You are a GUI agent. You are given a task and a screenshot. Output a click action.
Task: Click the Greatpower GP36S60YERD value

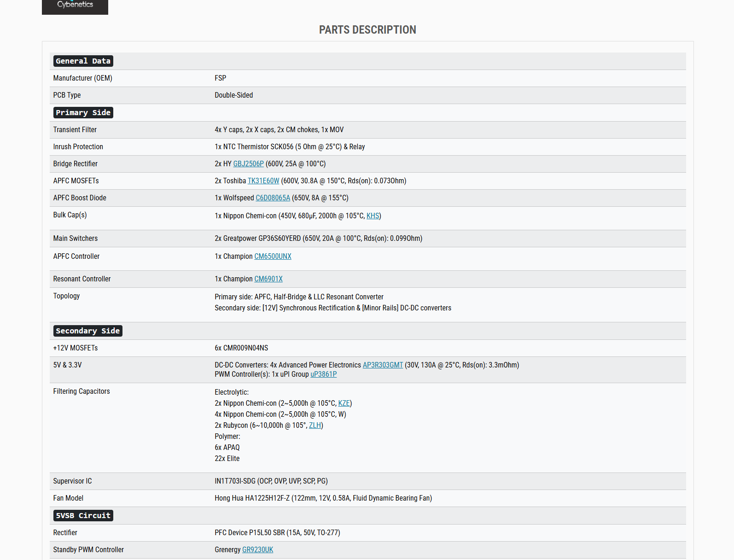tap(318, 239)
